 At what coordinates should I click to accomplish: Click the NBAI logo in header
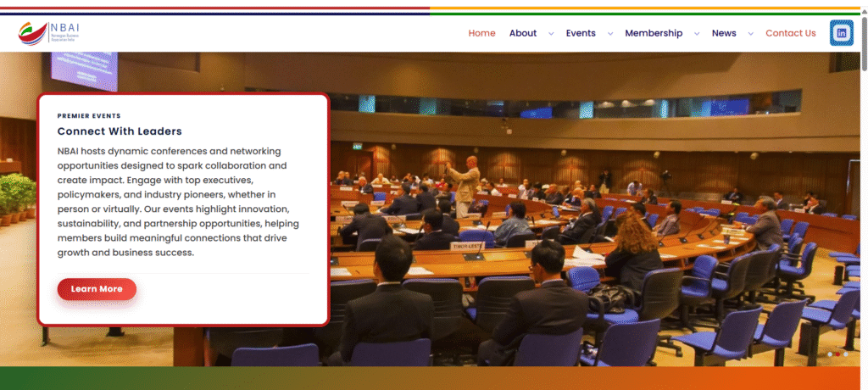point(49,34)
